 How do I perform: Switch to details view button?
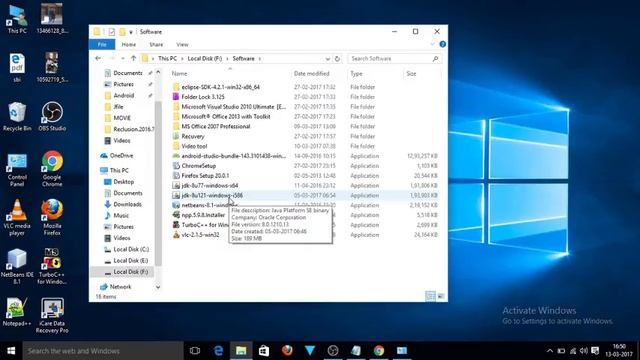[430, 296]
